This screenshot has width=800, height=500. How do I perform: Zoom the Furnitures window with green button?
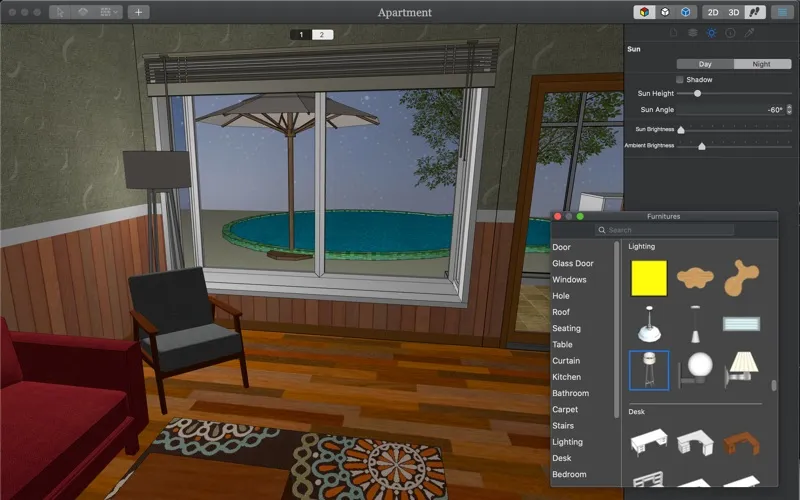coord(580,216)
